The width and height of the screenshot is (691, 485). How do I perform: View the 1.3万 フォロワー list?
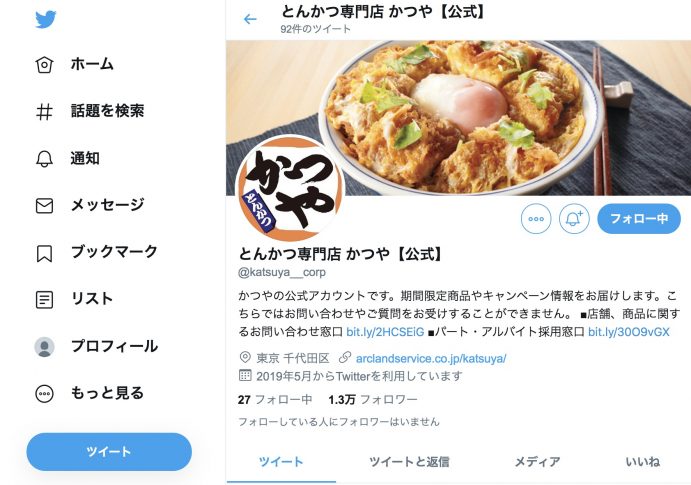coord(372,400)
